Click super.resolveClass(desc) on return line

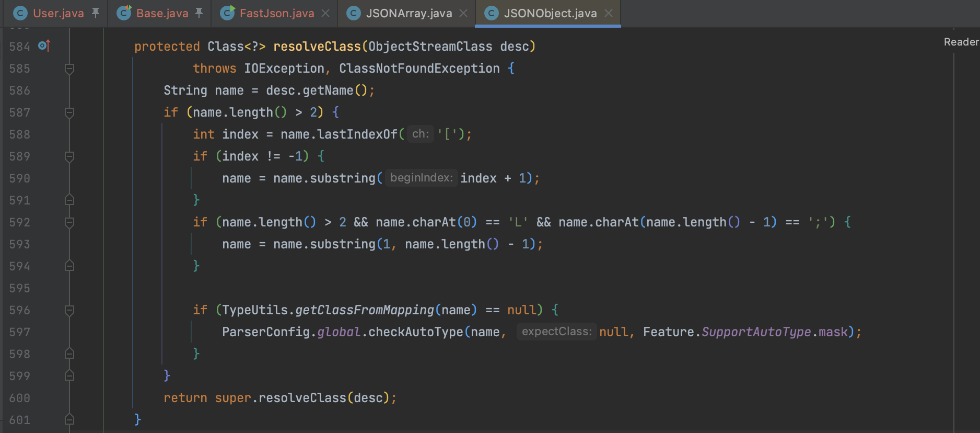point(302,398)
